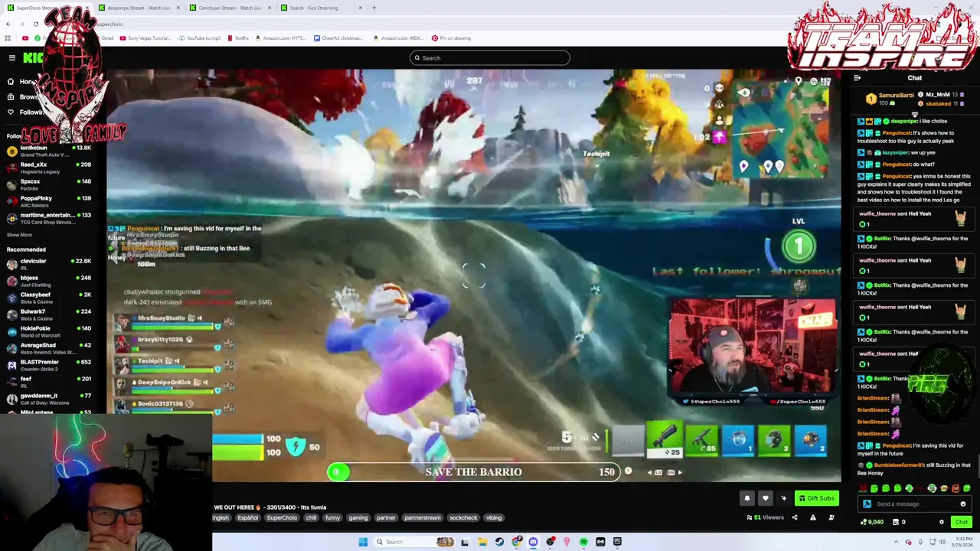This screenshot has width=980, height=551.
Task: Open clavicular in Recommended list
Action: coord(49,264)
